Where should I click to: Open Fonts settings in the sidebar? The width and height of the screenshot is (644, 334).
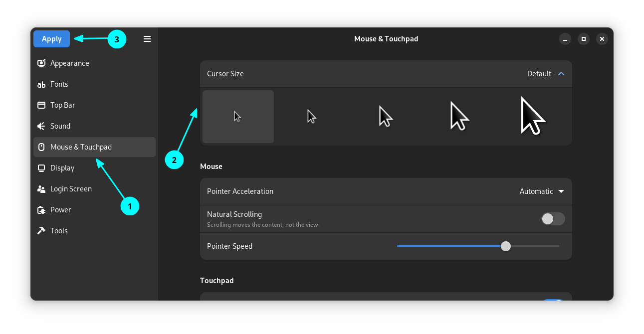pos(59,84)
